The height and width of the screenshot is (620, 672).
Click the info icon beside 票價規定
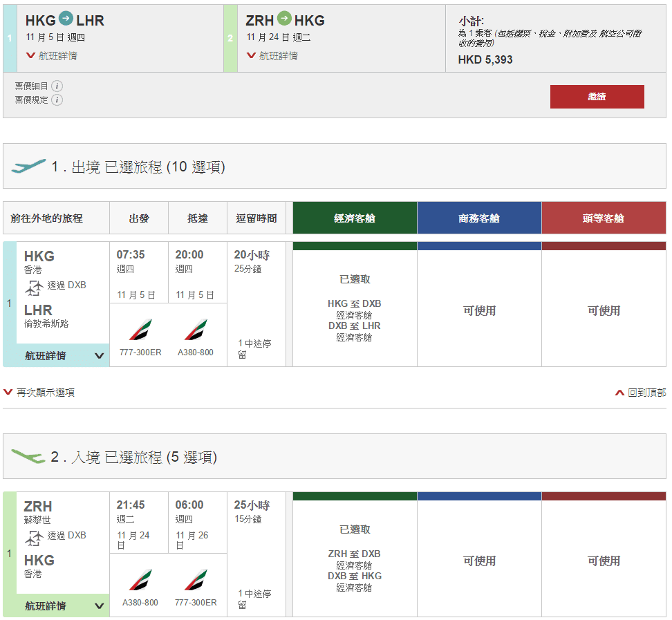tap(57, 100)
